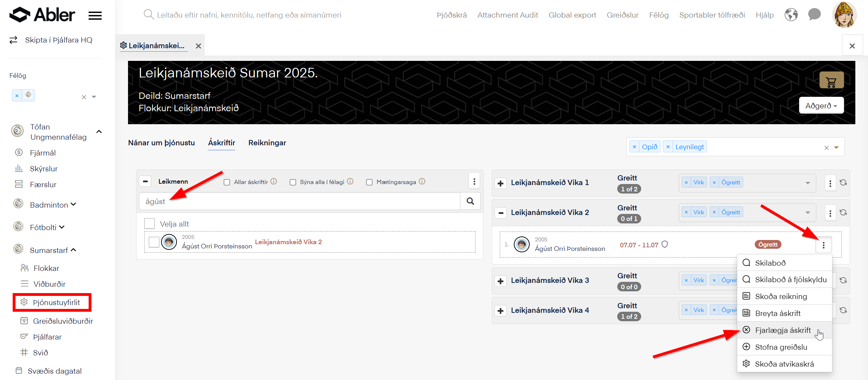Screen dimensions: 868x380
Task: Switch to the Reikningar tab
Action: tap(267, 143)
